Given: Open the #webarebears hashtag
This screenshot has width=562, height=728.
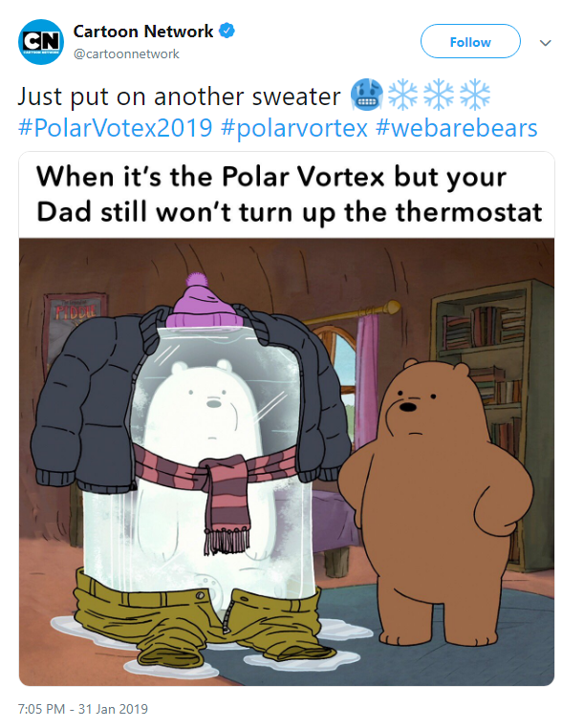Looking at the screenshot, I should 457,128.
